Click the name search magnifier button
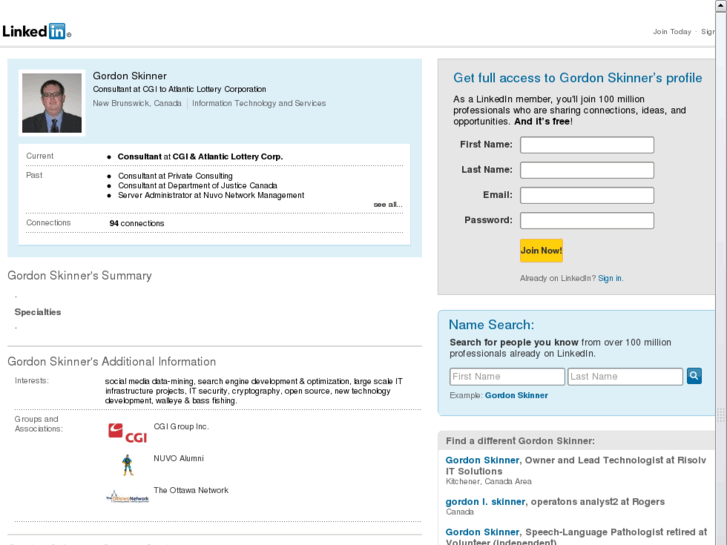 click(x=694, y=376)
